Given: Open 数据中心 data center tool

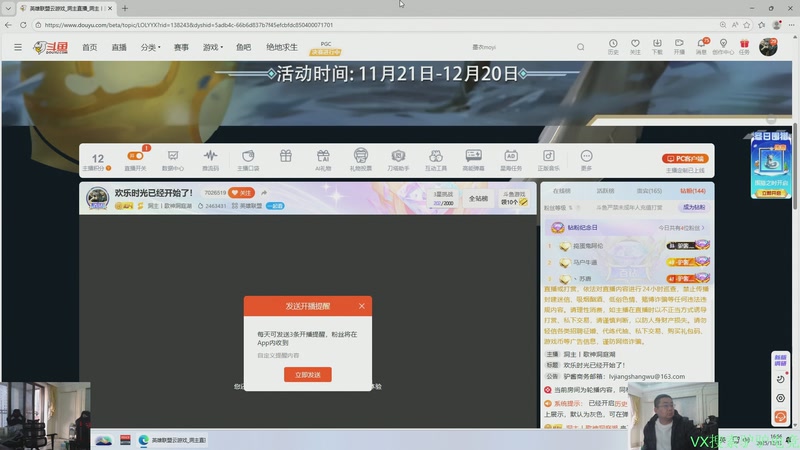Looking at the screenshot, I should click(x=173, y=160).
